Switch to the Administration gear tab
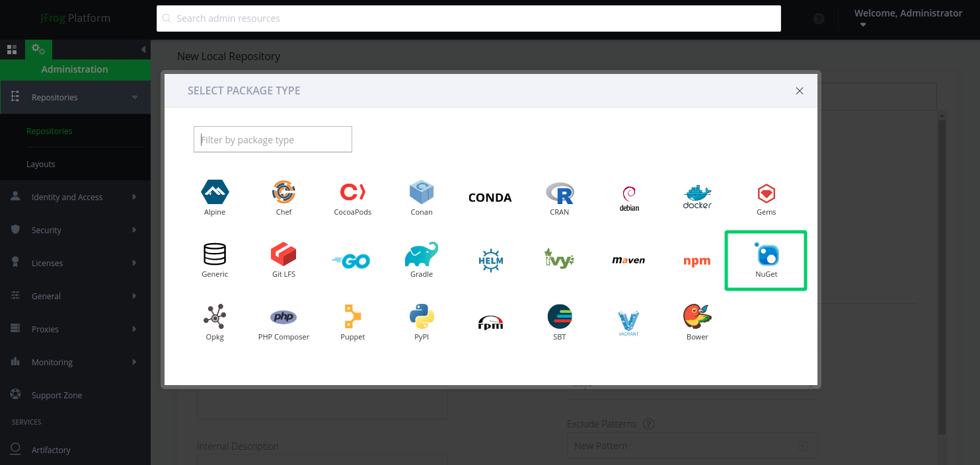 click(x=38, y=49)
